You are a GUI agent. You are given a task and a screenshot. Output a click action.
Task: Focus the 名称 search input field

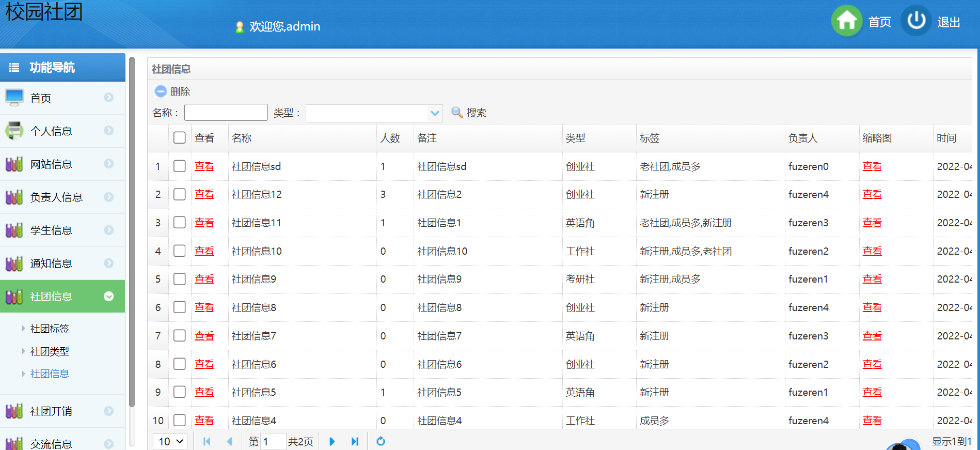click(x=226, y=113)
